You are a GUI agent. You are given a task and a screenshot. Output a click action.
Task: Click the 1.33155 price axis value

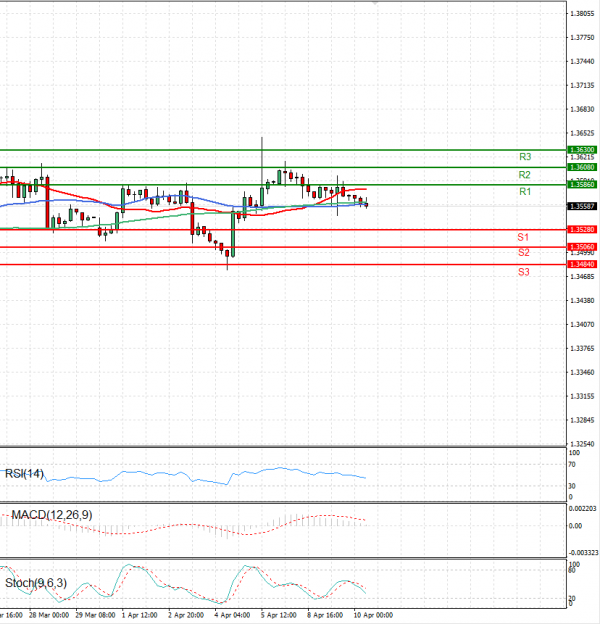pyautogui.click(x=582, y=396)
